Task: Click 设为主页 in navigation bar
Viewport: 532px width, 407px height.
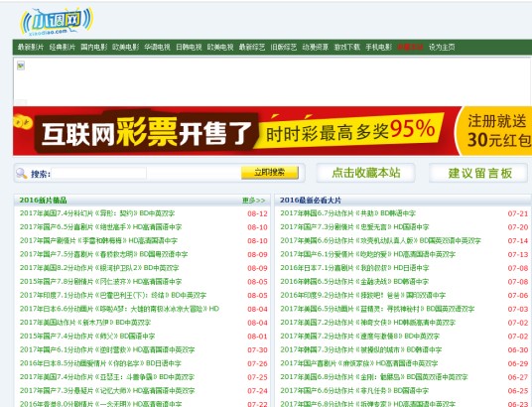Action: [442, 48]
